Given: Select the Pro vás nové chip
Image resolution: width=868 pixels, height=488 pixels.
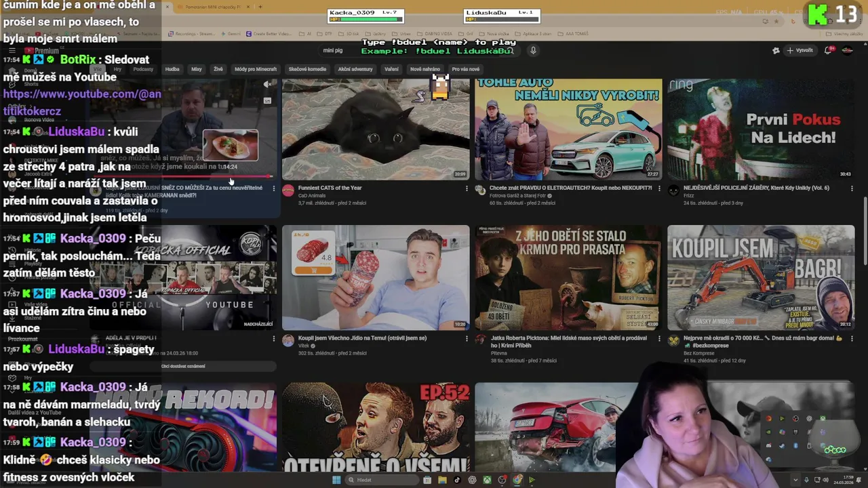Looking at the screenshot, I should (x=466, y=69).
